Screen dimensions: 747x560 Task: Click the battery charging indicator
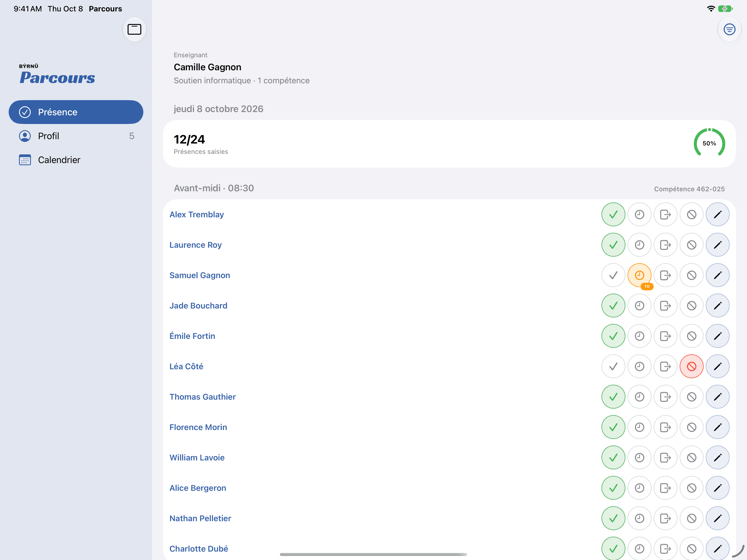click(x=725, y=9)
